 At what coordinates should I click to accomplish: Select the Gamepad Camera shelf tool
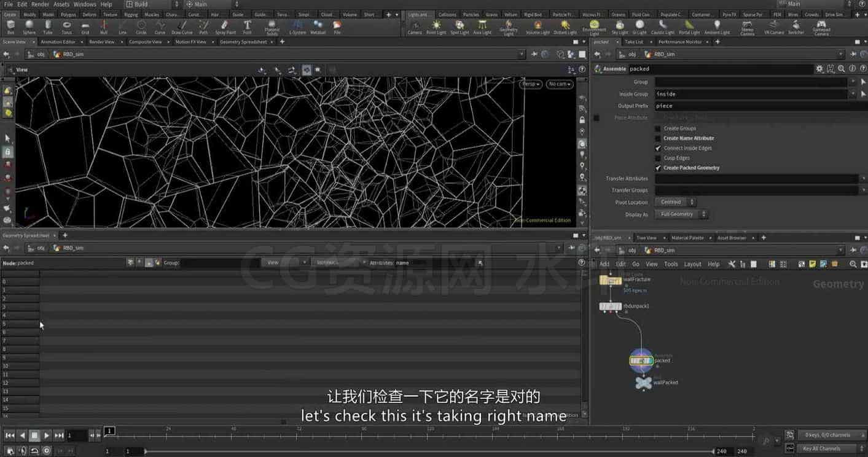(821, 28)
